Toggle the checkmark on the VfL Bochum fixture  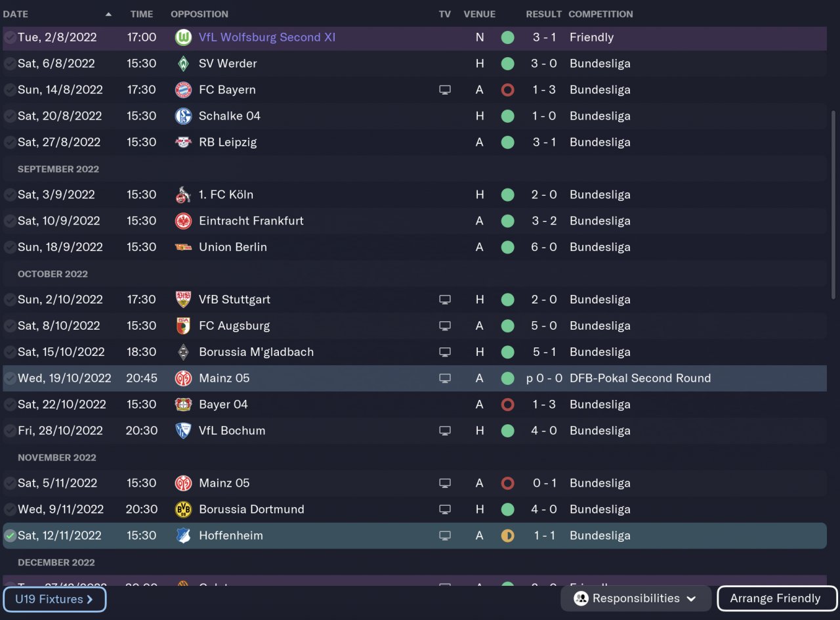pos(10,431)
